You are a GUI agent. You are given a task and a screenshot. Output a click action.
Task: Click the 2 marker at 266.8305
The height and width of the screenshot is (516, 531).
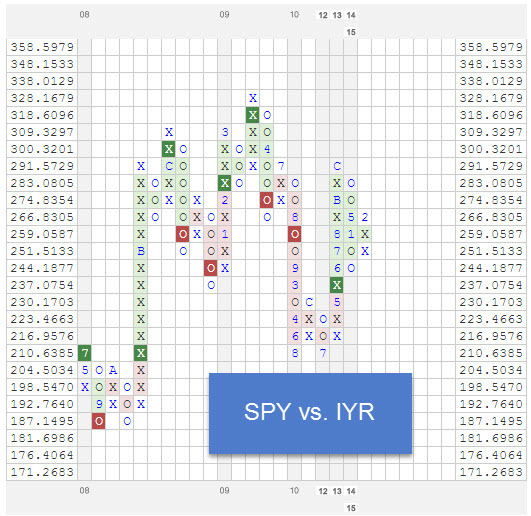(365, 217)
